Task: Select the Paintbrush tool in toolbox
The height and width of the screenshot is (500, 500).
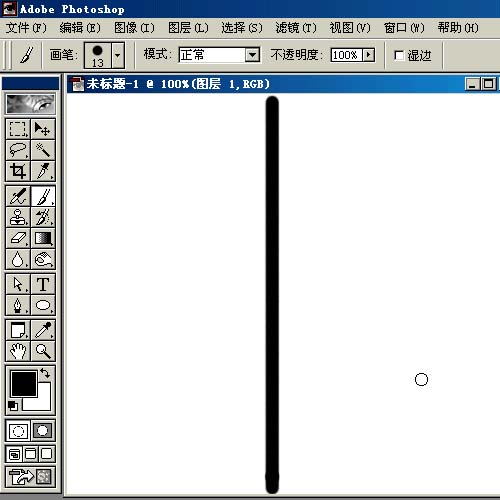Action: [x=43, y=196]
